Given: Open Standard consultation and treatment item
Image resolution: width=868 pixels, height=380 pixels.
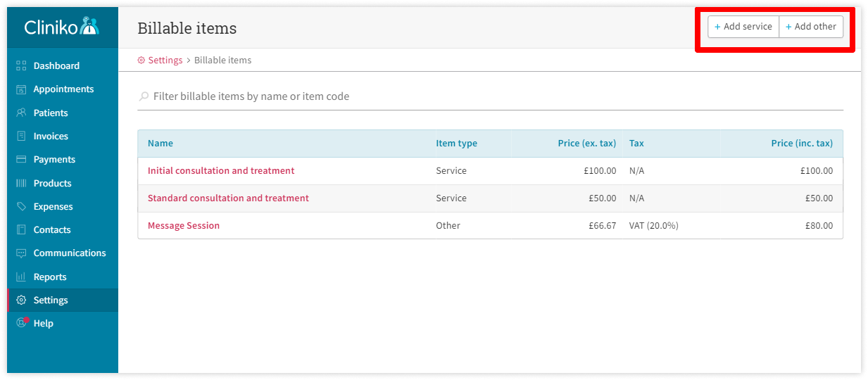Looking at the screenshot, I should 228,198.
